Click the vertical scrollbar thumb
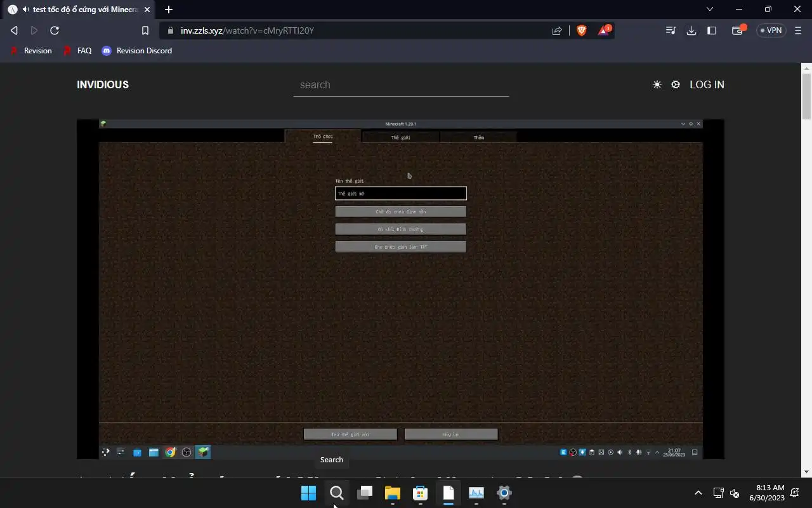This screenshot has height=508, width=812. (x=806, y=96)
